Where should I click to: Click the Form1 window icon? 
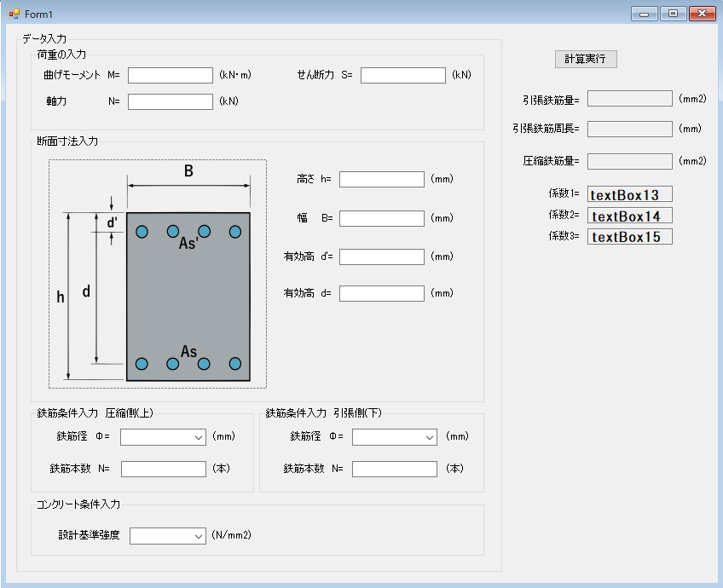[14, 14]
